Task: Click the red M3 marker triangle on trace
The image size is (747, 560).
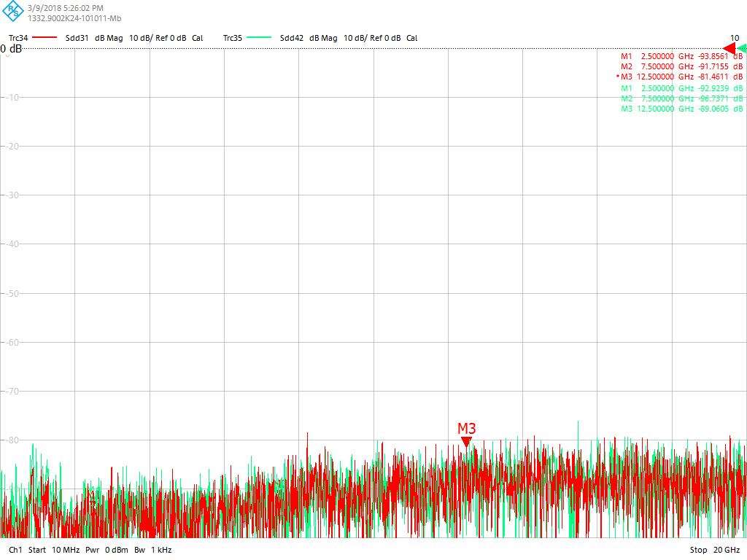Action: 466,441
